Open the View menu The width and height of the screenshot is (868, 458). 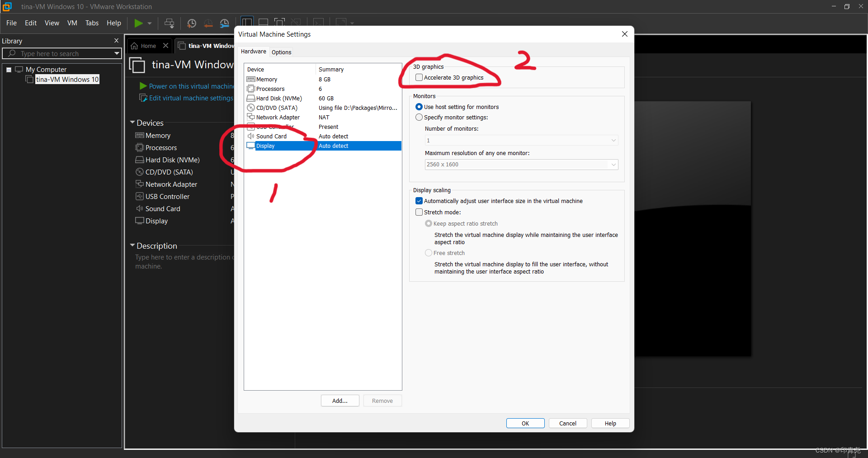coord(52,23)
